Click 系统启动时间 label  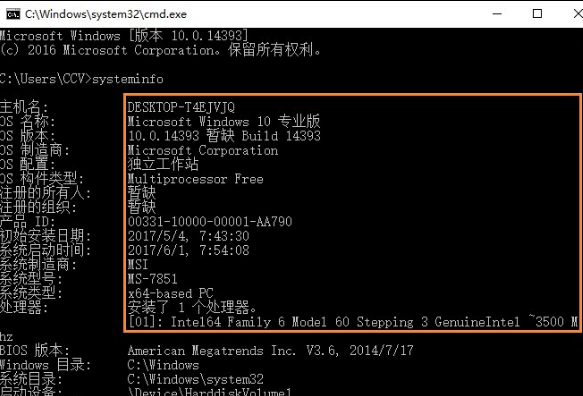pyautogui.click(x=45, y=250)
